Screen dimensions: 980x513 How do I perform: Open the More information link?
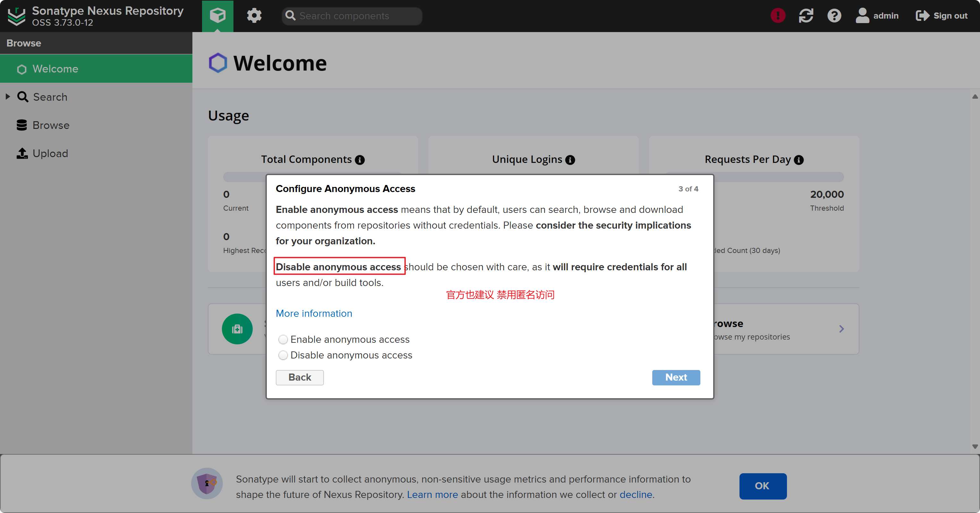[x=314, y=313]
